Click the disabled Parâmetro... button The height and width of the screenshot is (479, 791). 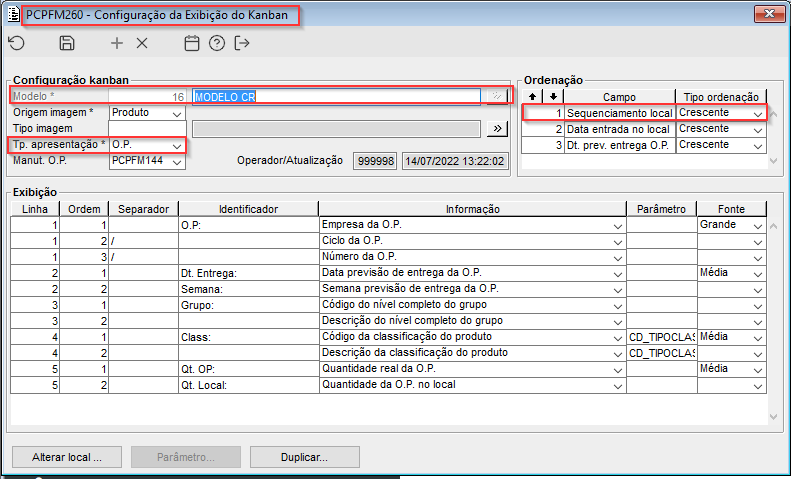click(186, 457)
